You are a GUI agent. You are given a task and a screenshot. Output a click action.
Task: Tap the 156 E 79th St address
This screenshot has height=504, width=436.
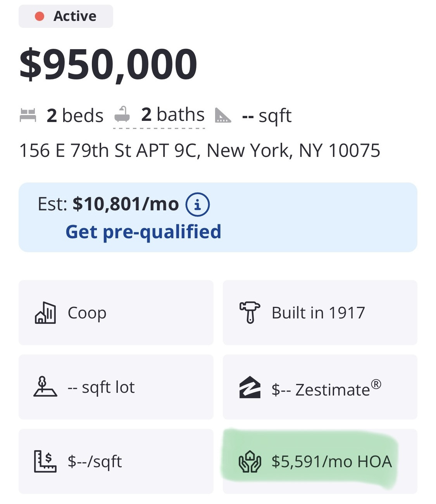[x=200, y=151]
